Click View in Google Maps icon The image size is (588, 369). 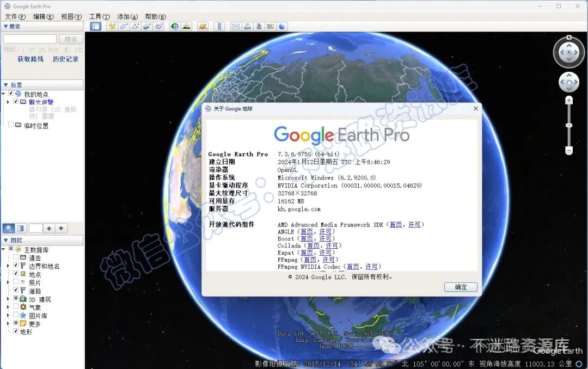(x=271, y=26)
